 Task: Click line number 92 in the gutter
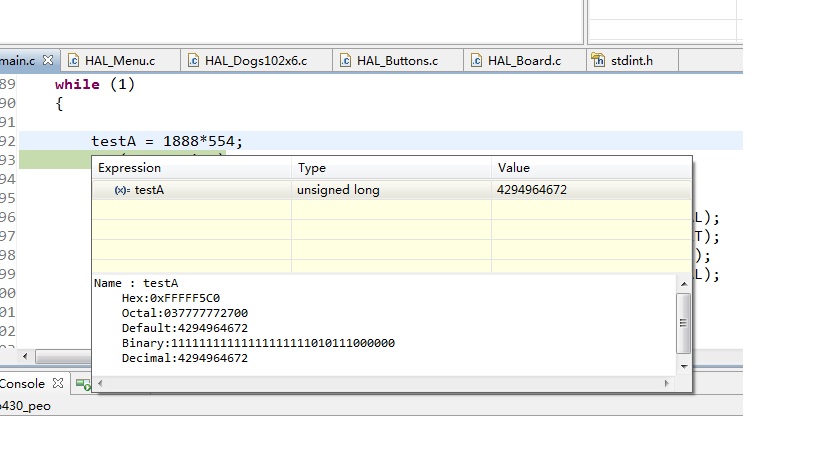(x=8, y=141)
